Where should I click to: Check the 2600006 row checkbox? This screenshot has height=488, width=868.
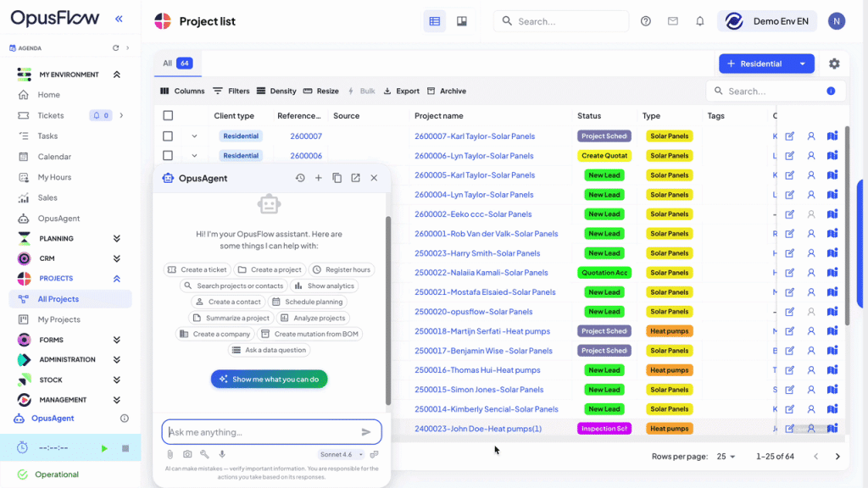coord(168,156)
